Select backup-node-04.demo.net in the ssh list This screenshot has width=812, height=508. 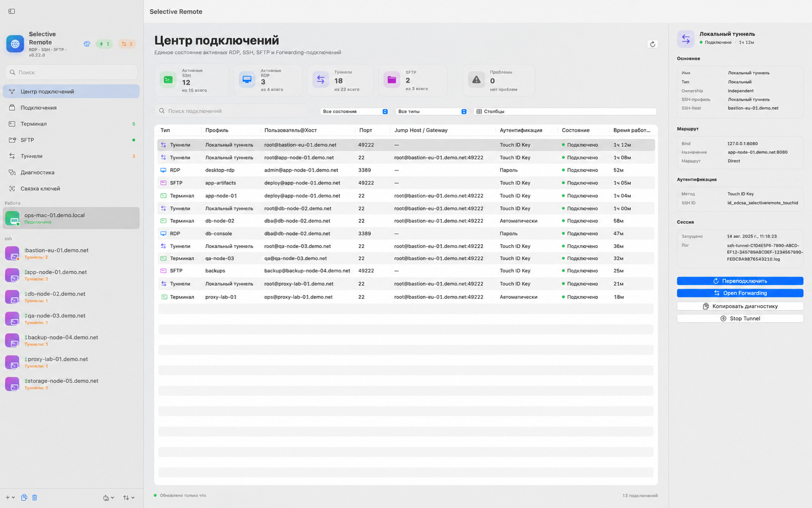pyautogui.click(x=71, y=341)
